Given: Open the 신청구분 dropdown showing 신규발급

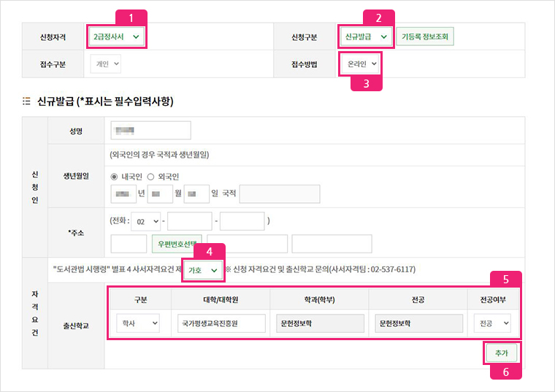Looking at the screenshot, I should 366,36.
